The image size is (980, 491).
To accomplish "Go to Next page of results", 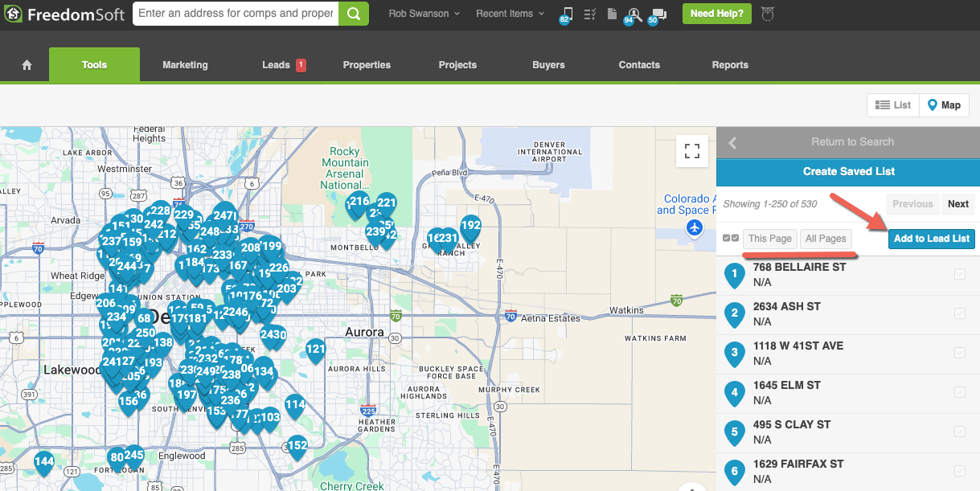I will (x=957, y=204).
